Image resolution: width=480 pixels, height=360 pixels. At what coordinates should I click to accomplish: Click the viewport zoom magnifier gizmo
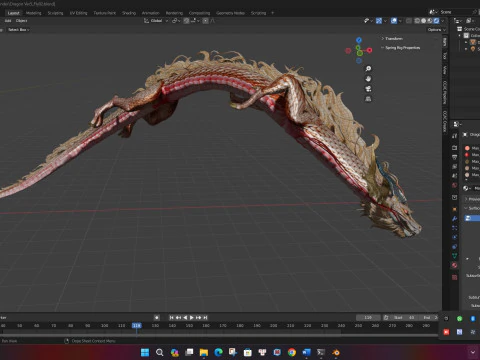click(x=368, y=69)
